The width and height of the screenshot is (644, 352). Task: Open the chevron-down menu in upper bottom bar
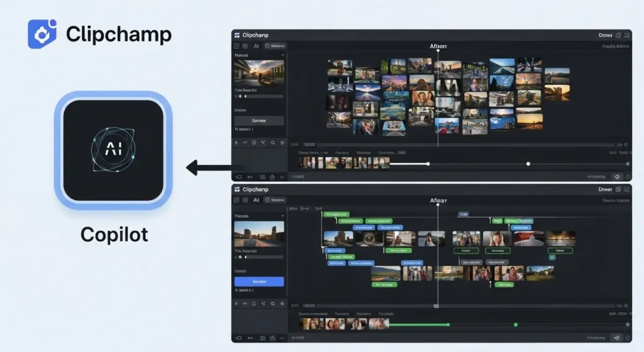[x=282, y=177]
